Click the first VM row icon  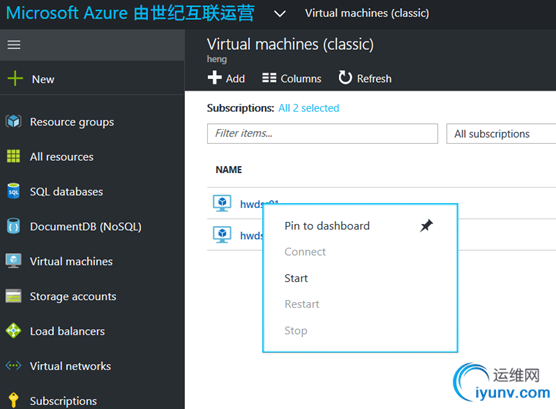coord(222,203)
